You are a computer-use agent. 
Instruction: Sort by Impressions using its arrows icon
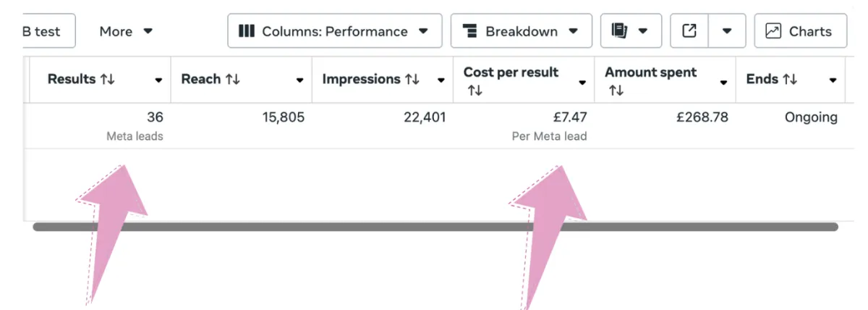coord(412,79)
